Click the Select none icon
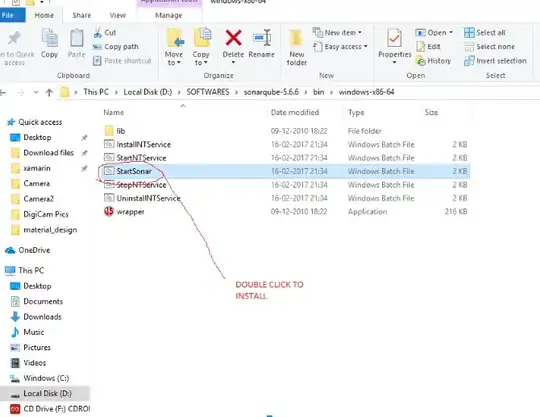 tap(469, 47)
